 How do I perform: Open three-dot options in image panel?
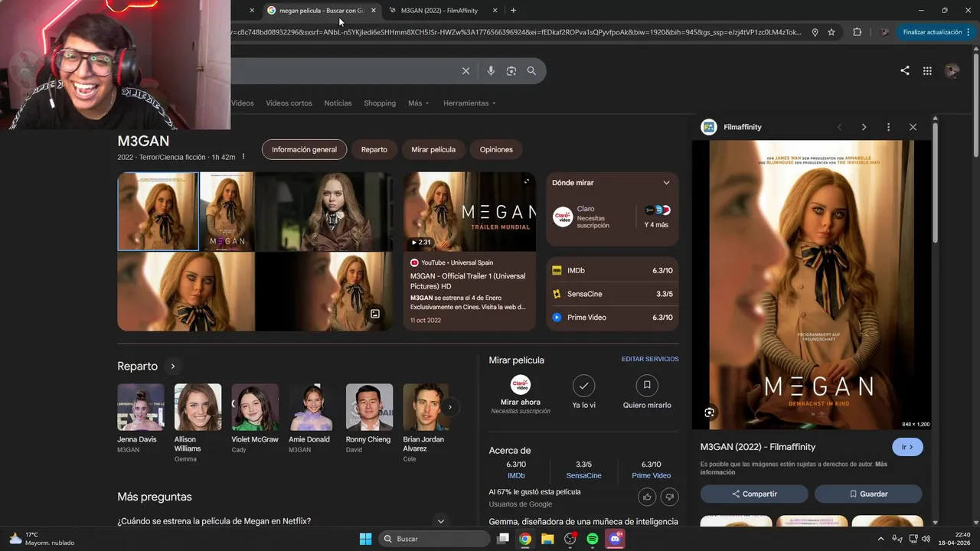tap(888, 127)
